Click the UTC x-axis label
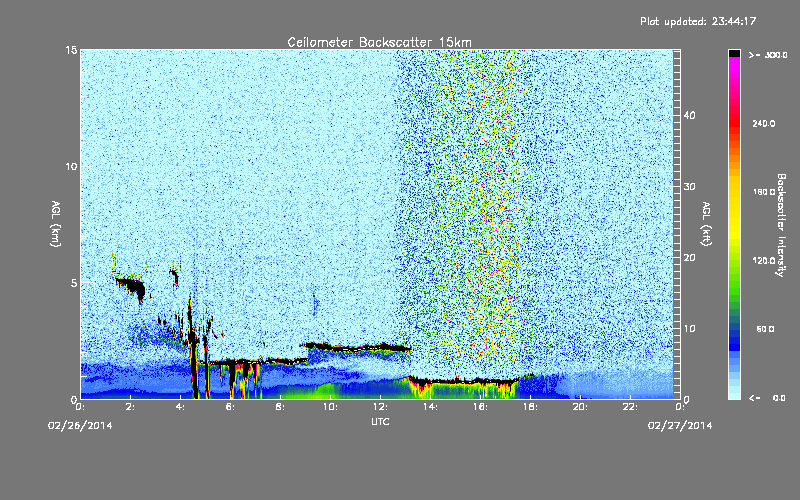 pos(380,421)
